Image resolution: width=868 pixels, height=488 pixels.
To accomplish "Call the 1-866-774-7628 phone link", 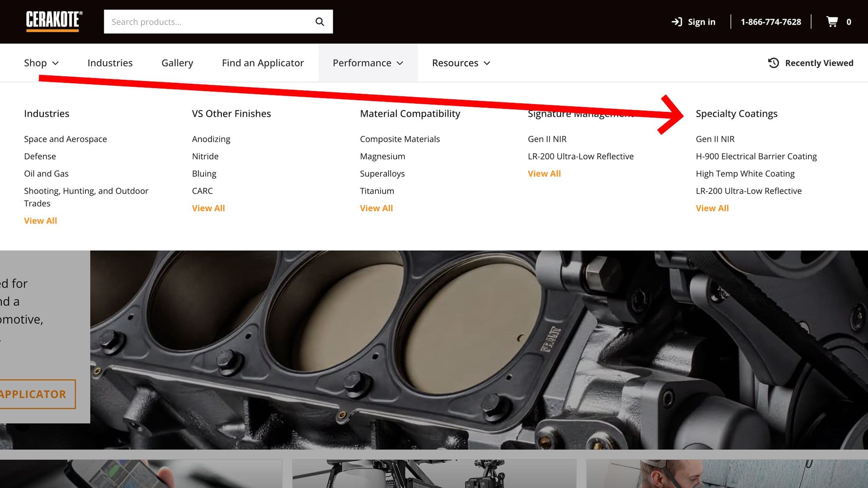I will tap(771, 22).
